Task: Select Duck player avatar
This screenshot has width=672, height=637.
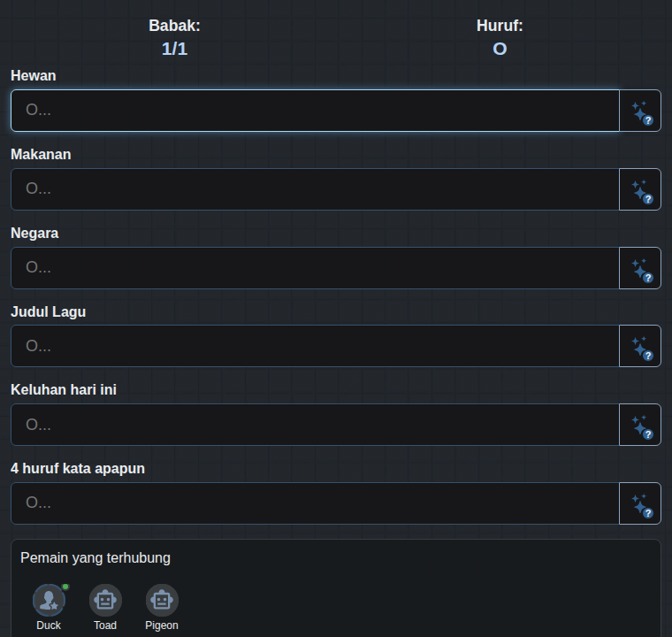Action: pyautogui.click(x=49, y=600)
